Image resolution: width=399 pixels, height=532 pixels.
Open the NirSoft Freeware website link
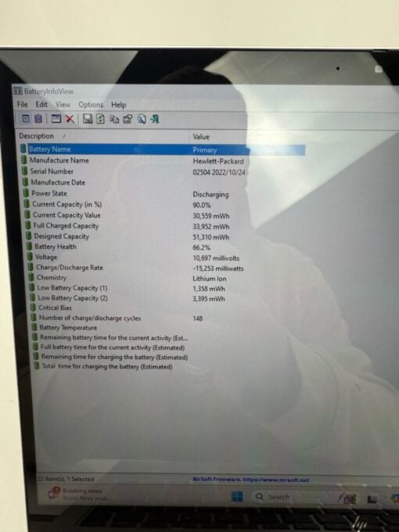(250, 480)
